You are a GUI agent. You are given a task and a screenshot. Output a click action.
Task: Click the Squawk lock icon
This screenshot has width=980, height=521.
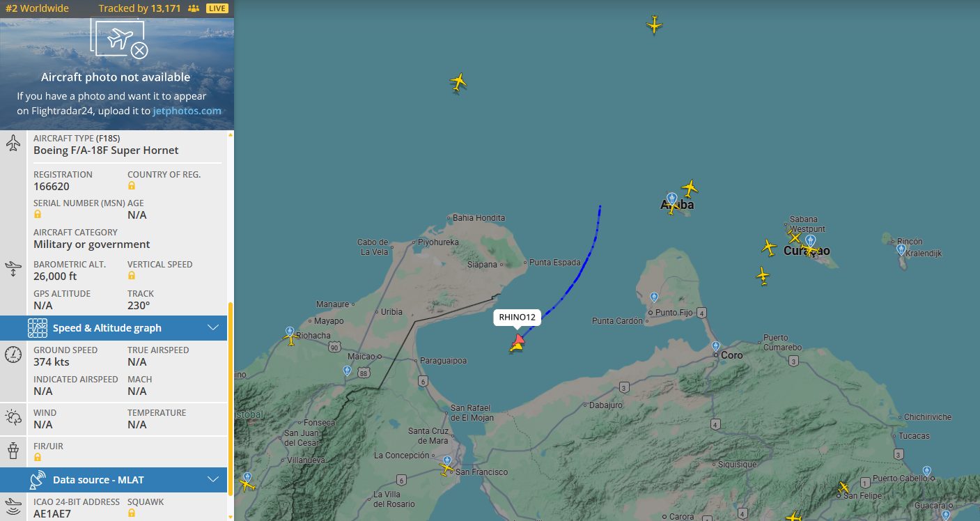click(x=132, y=513)
